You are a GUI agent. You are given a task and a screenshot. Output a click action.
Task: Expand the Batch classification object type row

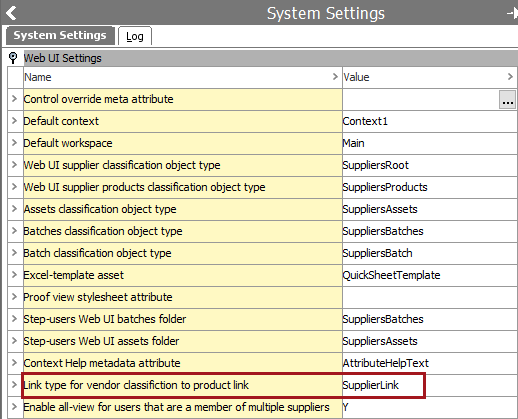point(14,253)
